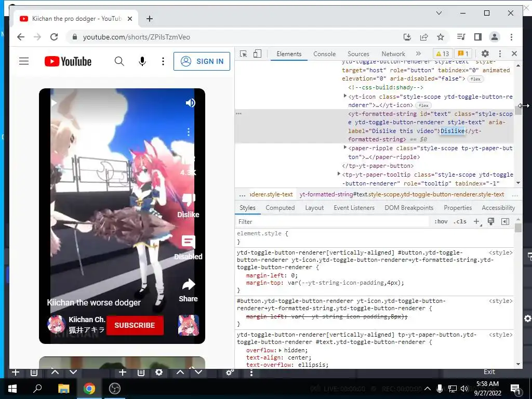Viewport: 532px width, 399px height.
Task: Click the breadcrumb left ellipsis
Action: click(x=242, y=194)
